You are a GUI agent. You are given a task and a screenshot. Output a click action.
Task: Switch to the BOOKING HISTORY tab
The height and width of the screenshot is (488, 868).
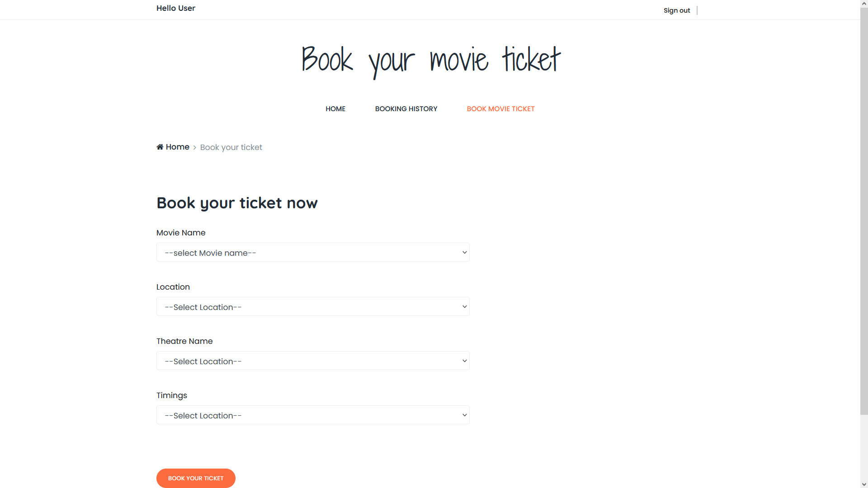coord(406,108)
